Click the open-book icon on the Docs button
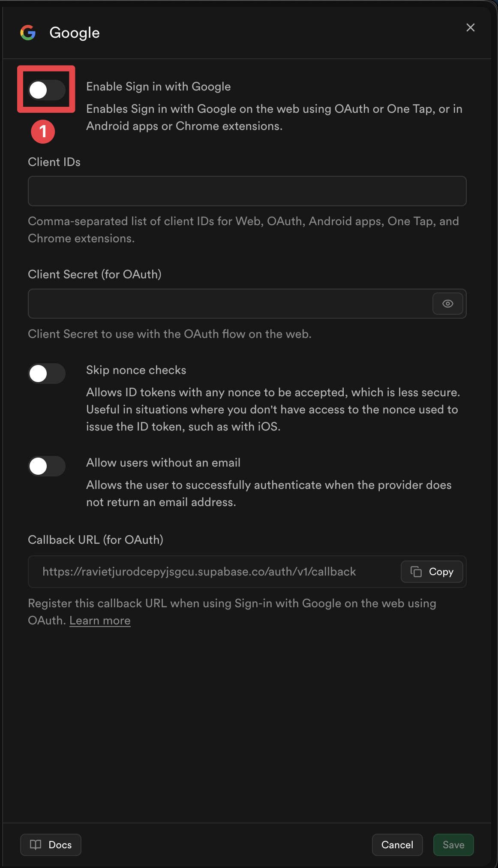The height and width of the screenshot is (868, 498). tap(36, 844)
